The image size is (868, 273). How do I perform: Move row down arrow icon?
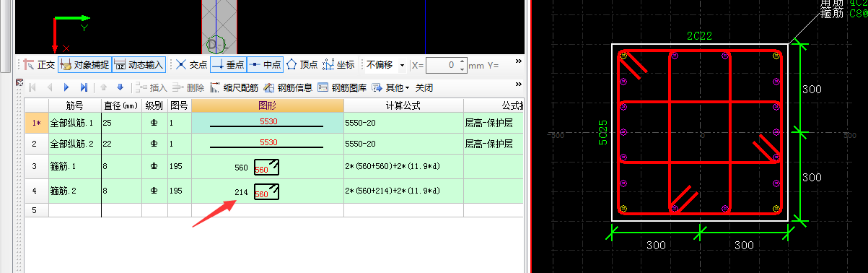click(x=120, y=87)
